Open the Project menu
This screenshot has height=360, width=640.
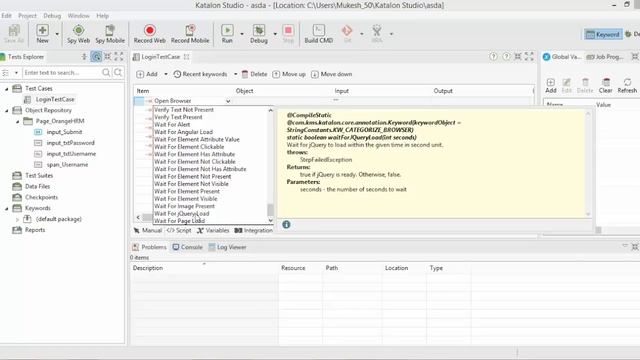[27, 16]
